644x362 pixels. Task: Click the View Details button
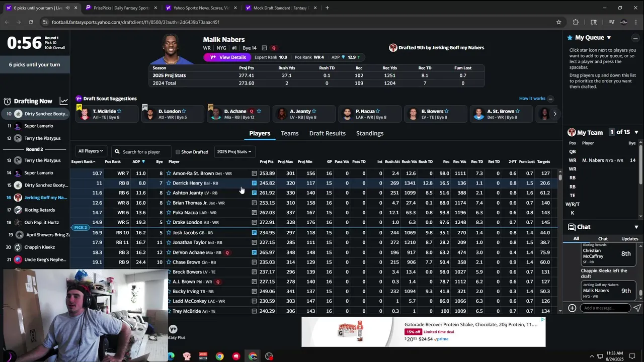point(227,57)
